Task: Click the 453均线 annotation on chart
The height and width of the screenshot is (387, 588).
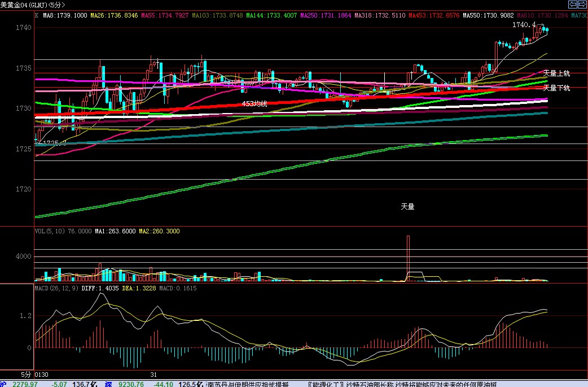Action: tap(254, 104)
